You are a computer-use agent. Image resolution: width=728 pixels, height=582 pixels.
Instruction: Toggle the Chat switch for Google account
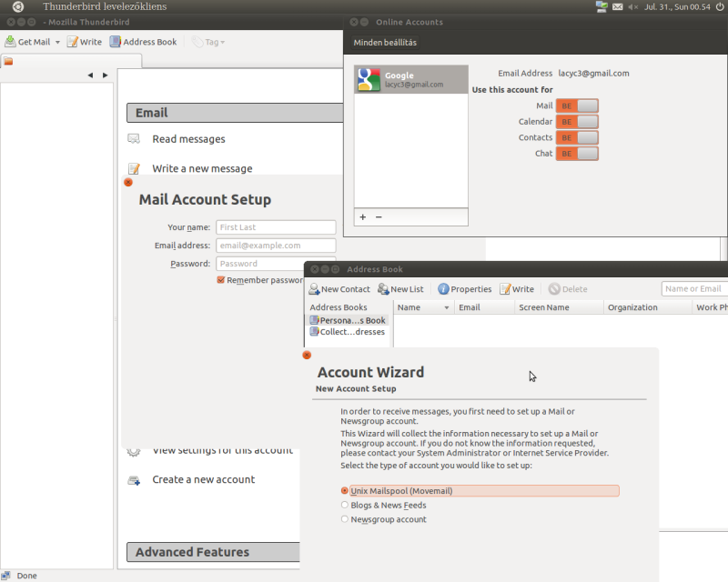pyautogui.click(x=577, y=153)
